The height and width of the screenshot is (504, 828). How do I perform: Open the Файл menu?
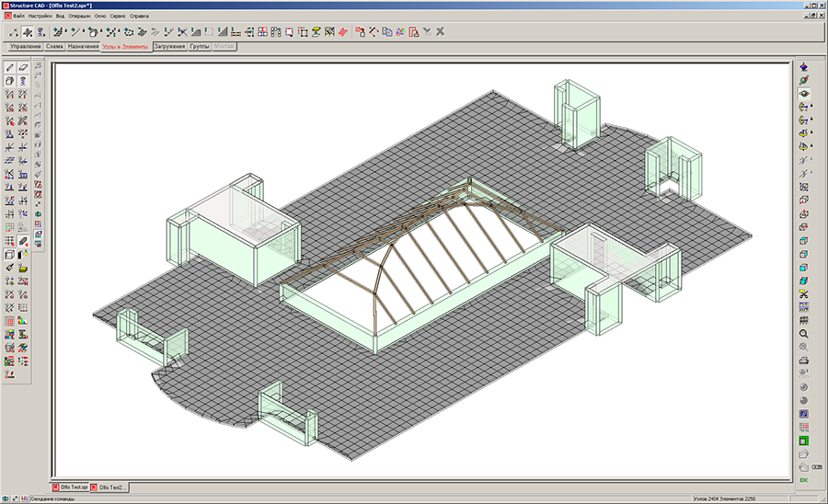(17, 17)
